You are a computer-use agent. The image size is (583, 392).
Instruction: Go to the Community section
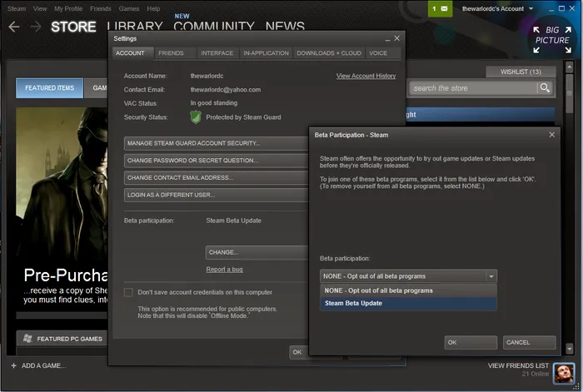point(214,26)
